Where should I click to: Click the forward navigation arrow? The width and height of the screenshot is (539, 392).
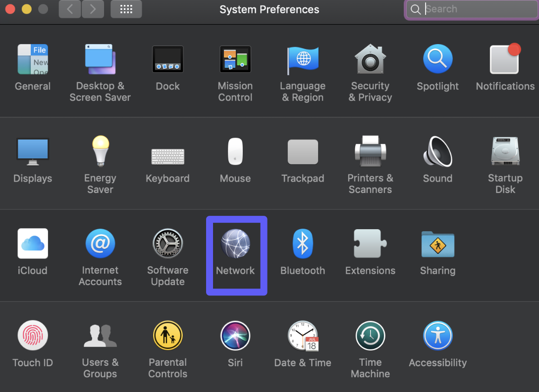coord(93,9)
